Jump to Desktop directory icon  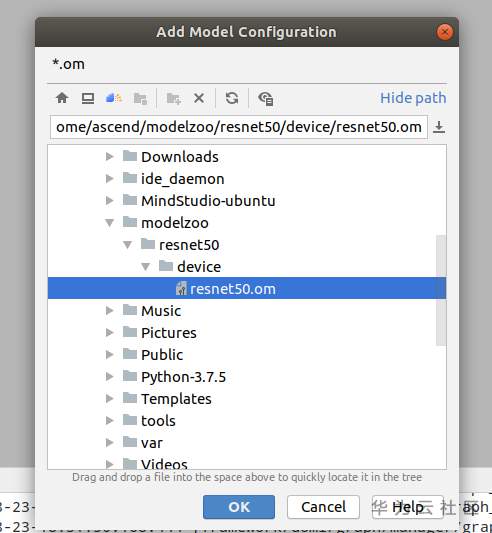(88, 98)
